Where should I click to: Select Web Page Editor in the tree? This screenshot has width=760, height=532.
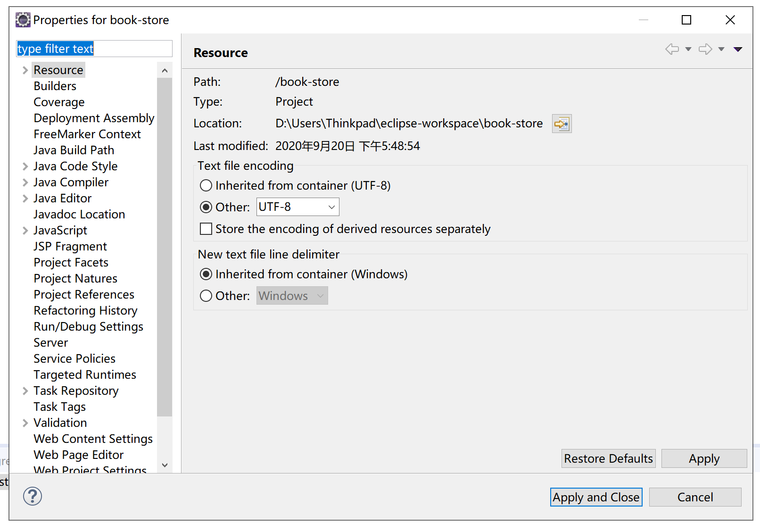pyautogui.click(x=79, y=455)
